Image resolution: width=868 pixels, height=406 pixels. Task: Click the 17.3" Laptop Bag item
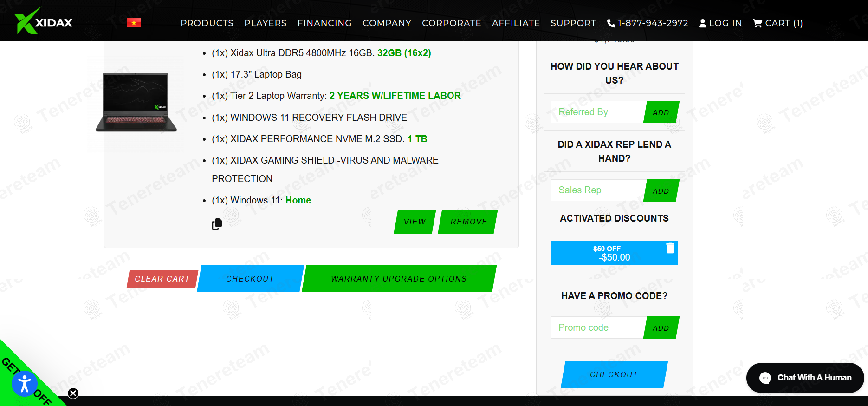[x=257, y=74]
